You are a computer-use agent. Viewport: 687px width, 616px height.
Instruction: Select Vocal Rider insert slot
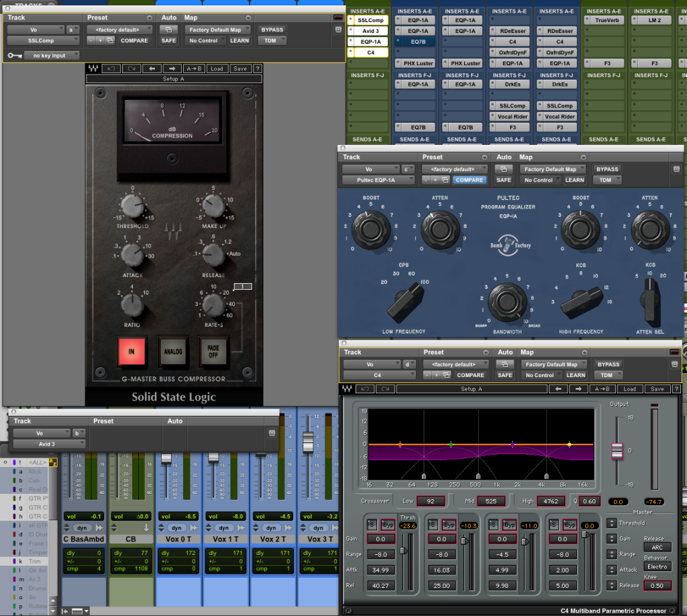(513, 117)
